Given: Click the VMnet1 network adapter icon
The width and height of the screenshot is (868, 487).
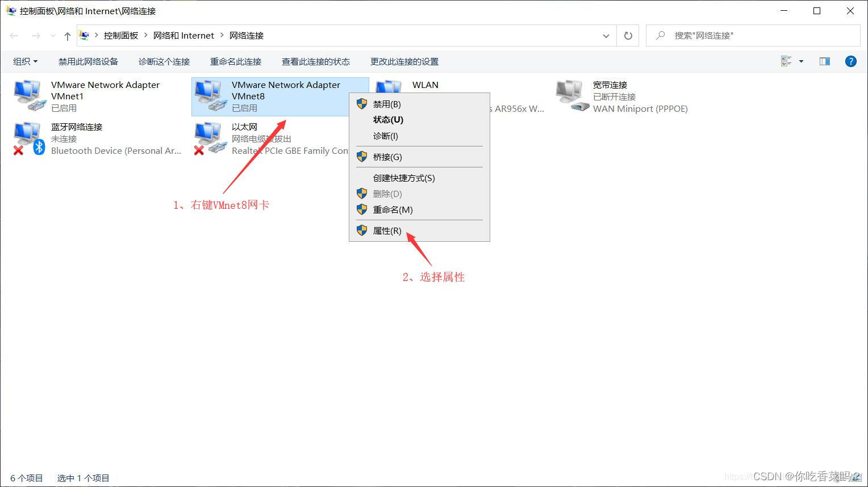Looking at the screenshot, I should pos(30,95).
